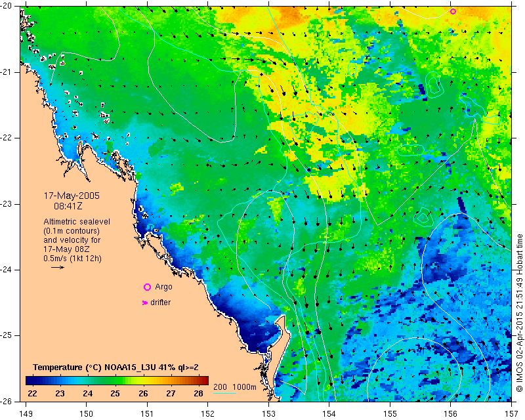Click the magenta Argo circle in legend

pos(147,287)
